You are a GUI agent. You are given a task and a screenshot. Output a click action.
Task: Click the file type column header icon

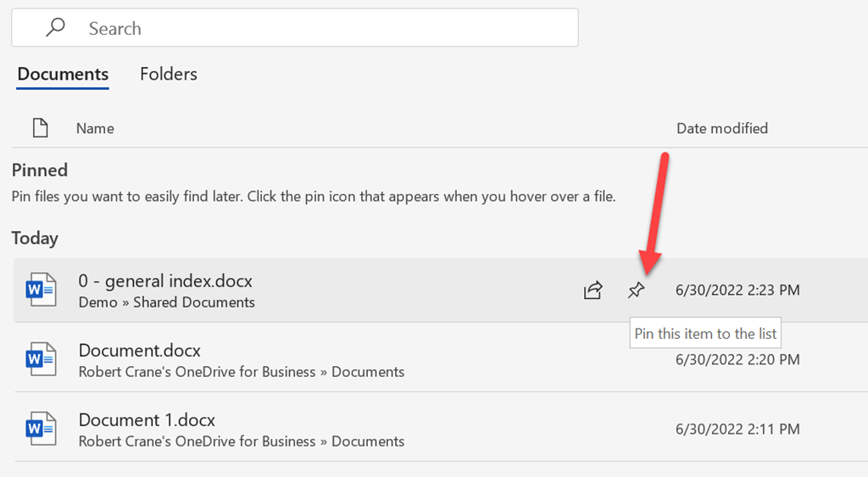click(40, 128)
